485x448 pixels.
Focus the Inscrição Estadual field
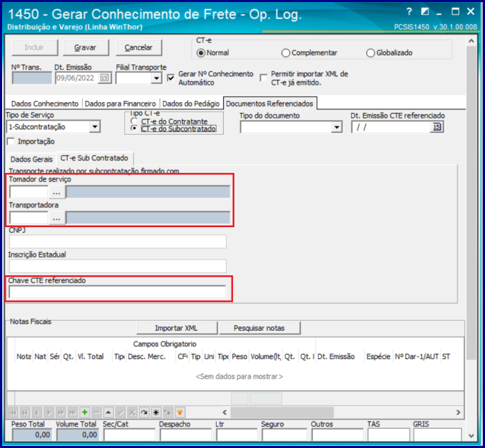[117, 266]
